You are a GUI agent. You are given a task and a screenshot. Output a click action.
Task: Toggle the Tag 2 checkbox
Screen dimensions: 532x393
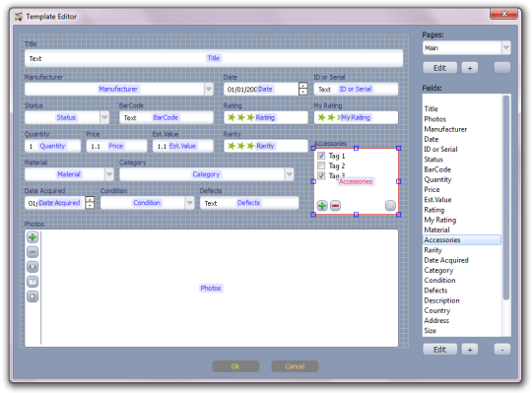[x=321, y=165]
